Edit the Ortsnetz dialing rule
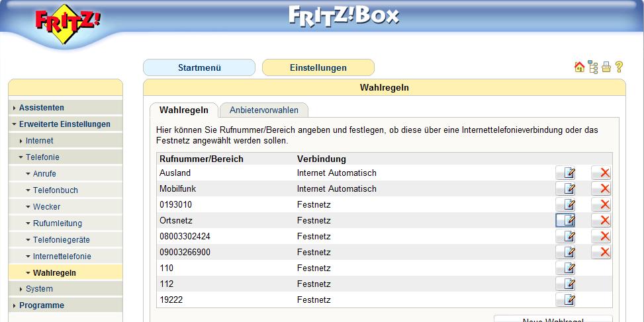Screen dimensions: 644x322 coord(565,221)
